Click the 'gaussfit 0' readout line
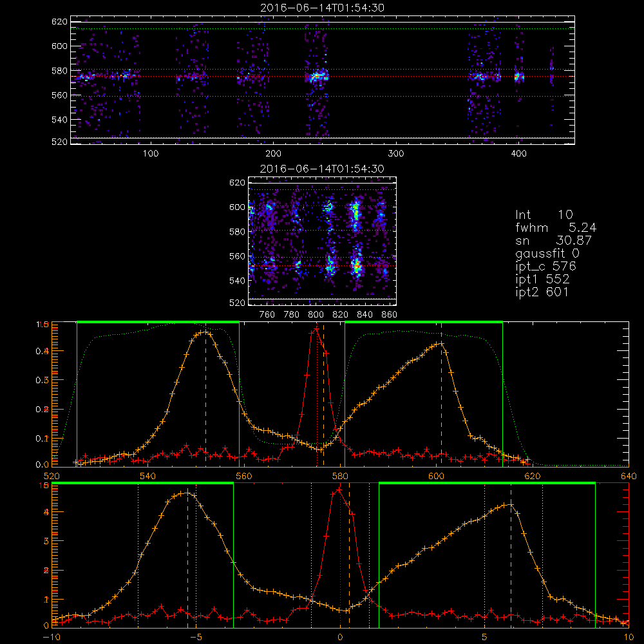This screenshot has width=644, height=644. coord(547,253)
